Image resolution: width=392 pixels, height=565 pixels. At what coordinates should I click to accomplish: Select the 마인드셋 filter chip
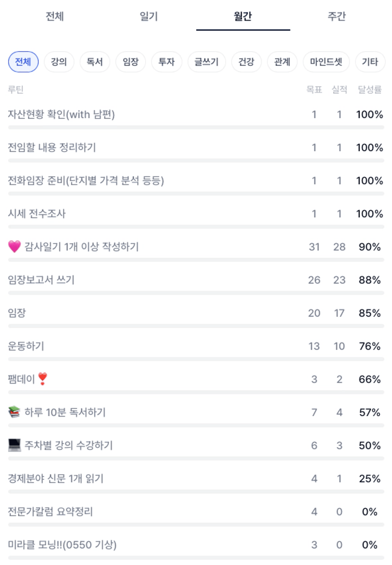point(326,62)
